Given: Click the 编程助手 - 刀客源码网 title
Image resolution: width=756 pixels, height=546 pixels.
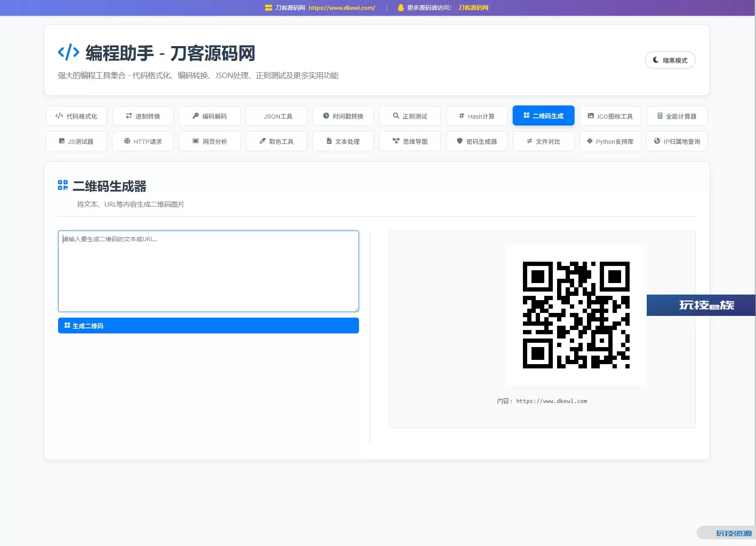Looking at the screenshot, I should pyautogui.click(x=170, y=53).
